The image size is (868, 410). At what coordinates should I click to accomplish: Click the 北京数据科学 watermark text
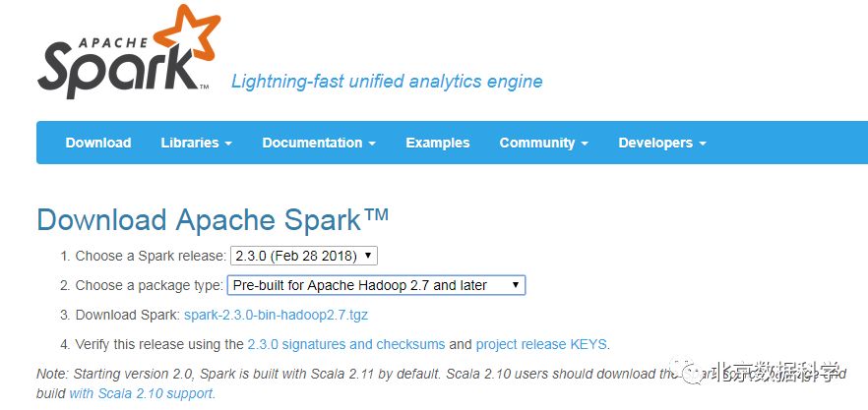pyautogui.click(x=777, y=373)
